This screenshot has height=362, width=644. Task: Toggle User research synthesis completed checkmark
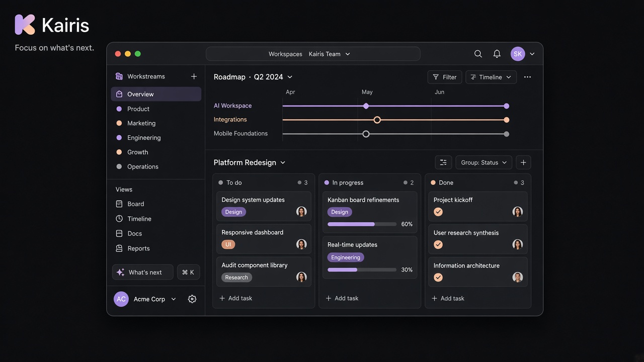[x=438, y=244]
